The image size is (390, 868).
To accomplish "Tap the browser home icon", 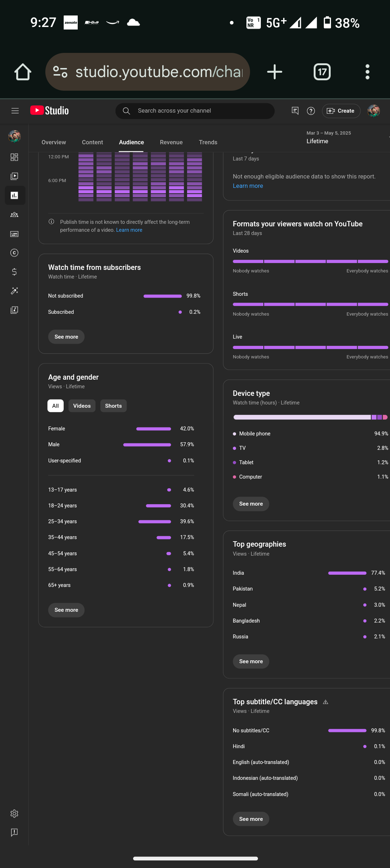I will (x=23, y=72).
